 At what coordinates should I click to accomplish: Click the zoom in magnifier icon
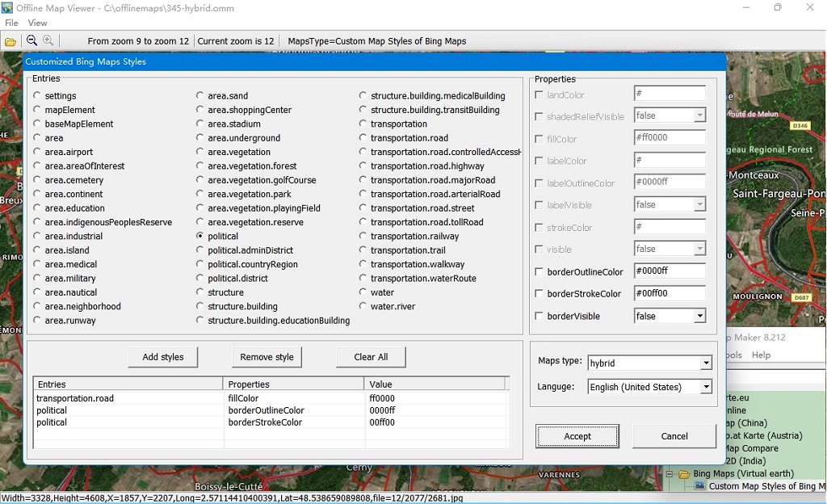48,40
